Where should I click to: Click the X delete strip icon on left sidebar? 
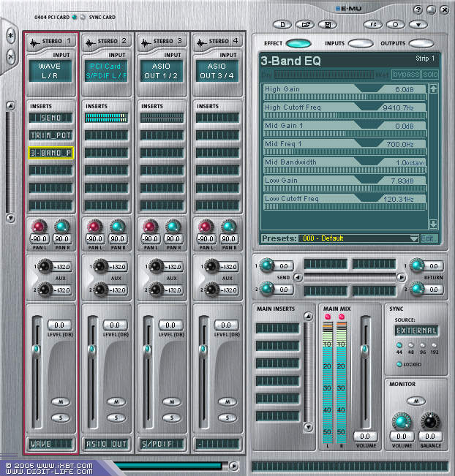point(11,57)
